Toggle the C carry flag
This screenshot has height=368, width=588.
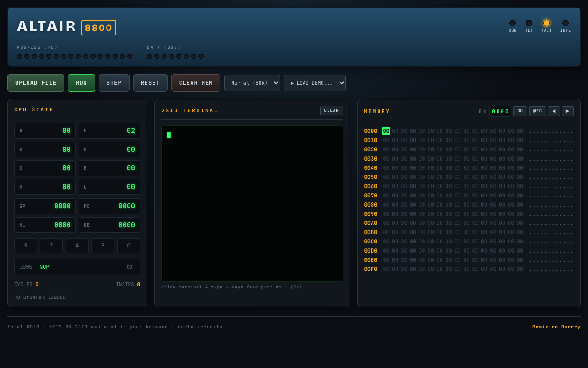click(129, 246)
